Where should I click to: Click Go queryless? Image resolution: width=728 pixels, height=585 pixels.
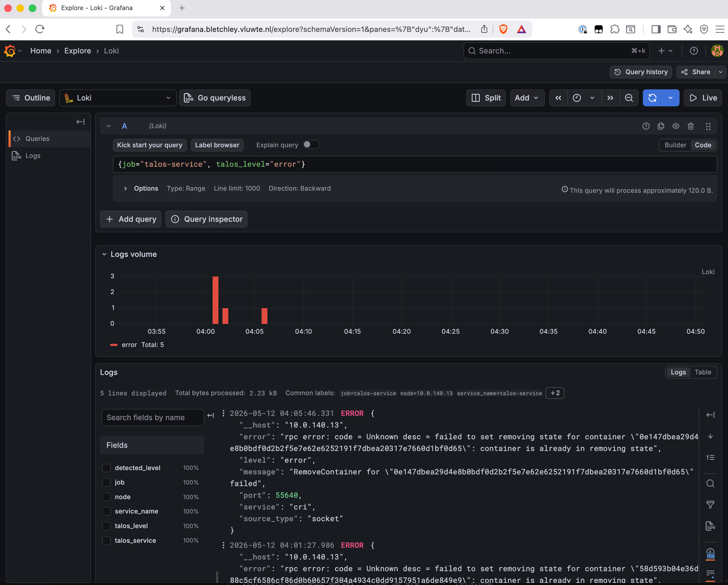[215, 98]
